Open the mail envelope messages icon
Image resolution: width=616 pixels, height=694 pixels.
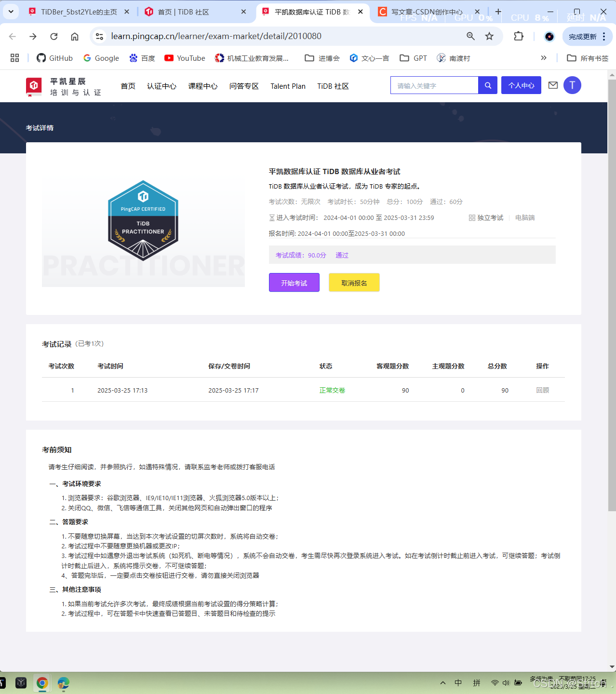(x=553, y=85)
